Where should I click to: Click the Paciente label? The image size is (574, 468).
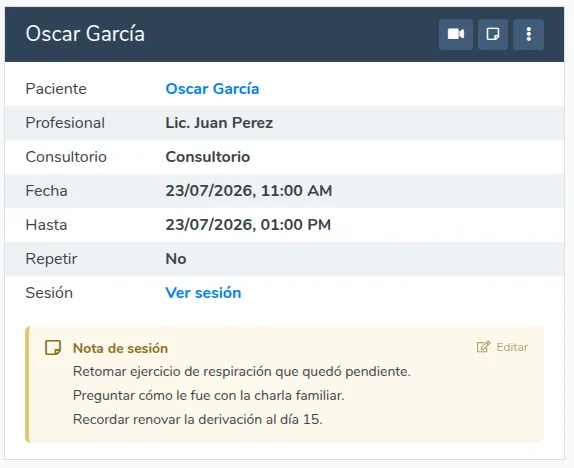[x=56, y=89]
